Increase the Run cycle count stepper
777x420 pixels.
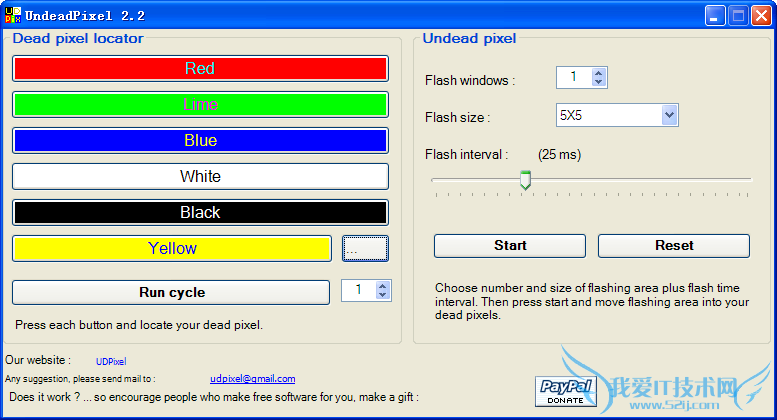[x=382, y=286]
